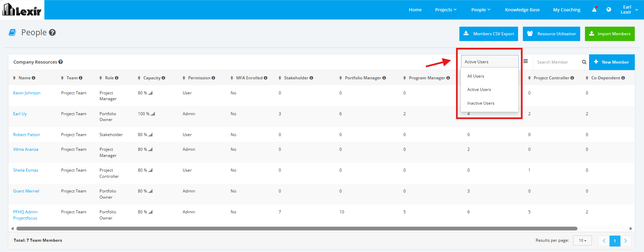Click PFHQ Admin's capacity chart icon
Image resolution: width=644 pixels, height=252 pixels.
[151, 212]
